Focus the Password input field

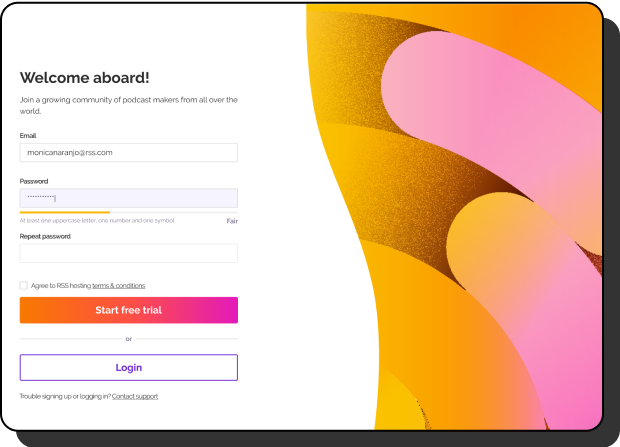click(x=128, y=198)
